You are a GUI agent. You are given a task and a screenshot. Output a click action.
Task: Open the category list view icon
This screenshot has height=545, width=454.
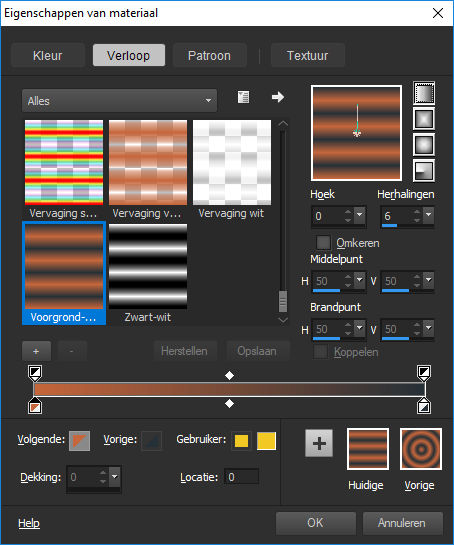pos(243,97)
